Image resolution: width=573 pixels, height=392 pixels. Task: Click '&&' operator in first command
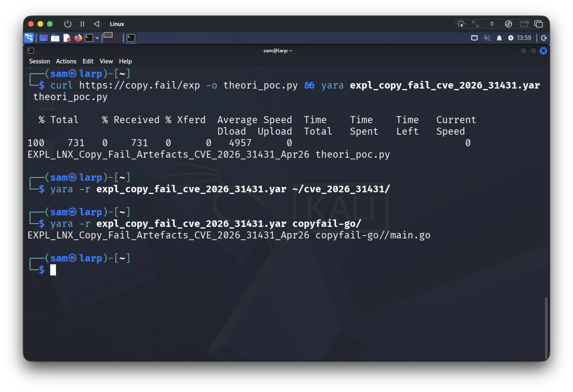pos(309,85)
